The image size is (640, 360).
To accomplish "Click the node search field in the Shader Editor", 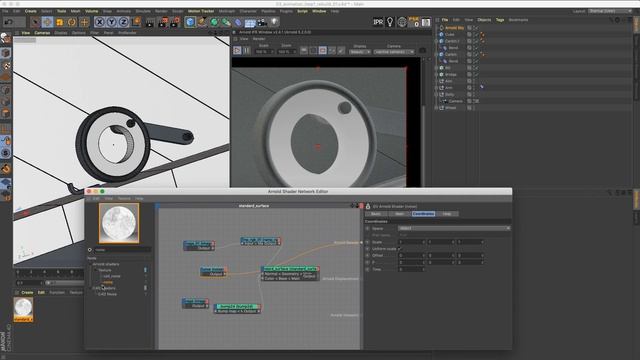I will pyautogui.click(x=123, y=250).
